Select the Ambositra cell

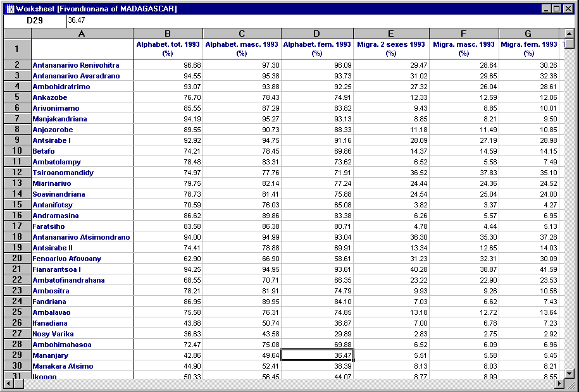click(x=82, y=290)
